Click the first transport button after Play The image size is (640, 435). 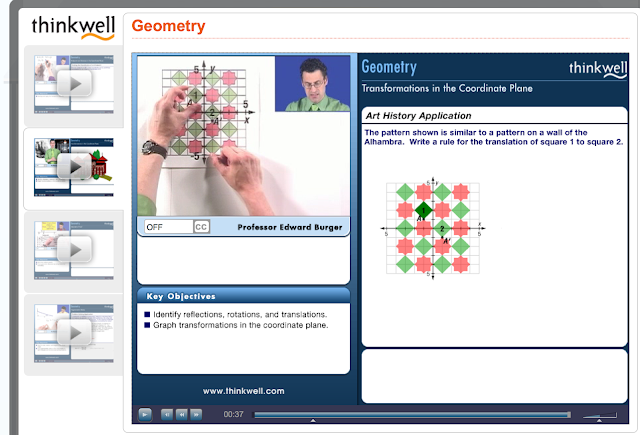pyautogui.click(x=167, y=415)
